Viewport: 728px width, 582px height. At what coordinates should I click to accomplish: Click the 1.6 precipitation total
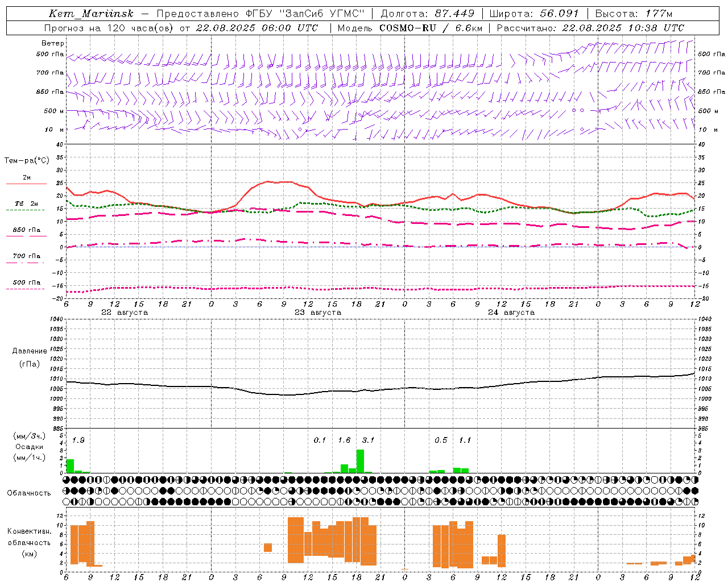344,440
